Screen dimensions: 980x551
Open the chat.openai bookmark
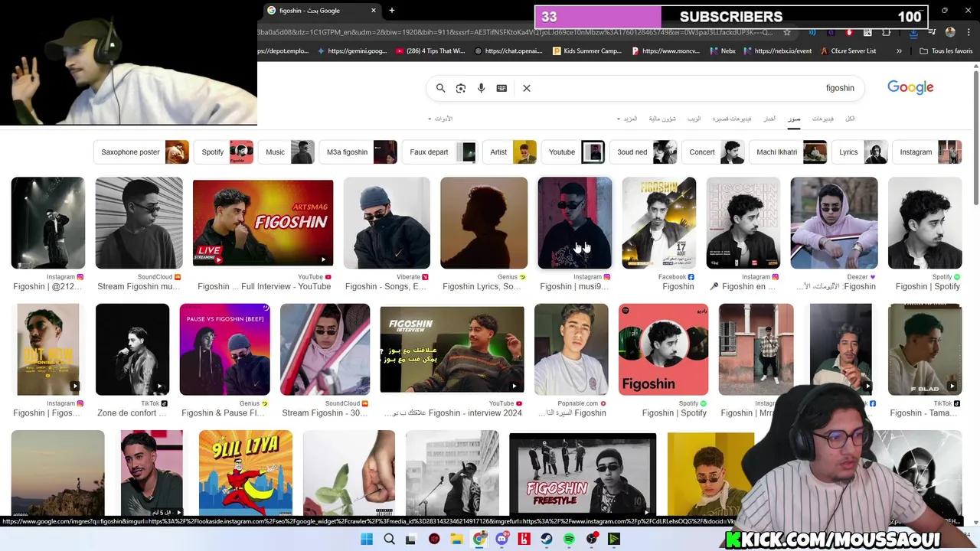508,51
